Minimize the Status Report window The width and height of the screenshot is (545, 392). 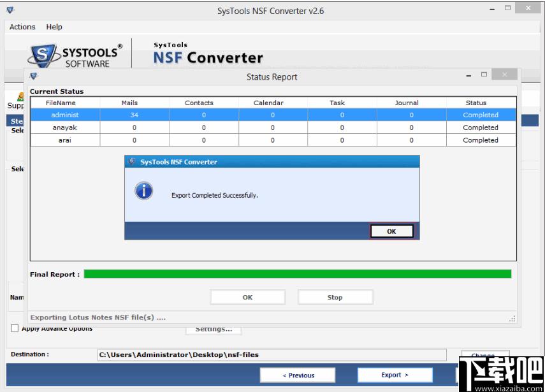click(x=469, y=75)
